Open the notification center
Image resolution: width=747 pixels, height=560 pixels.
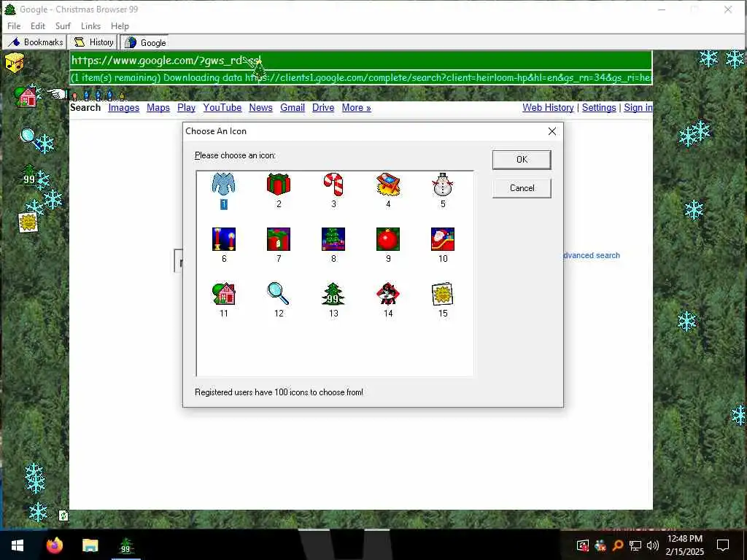point(723,545)
